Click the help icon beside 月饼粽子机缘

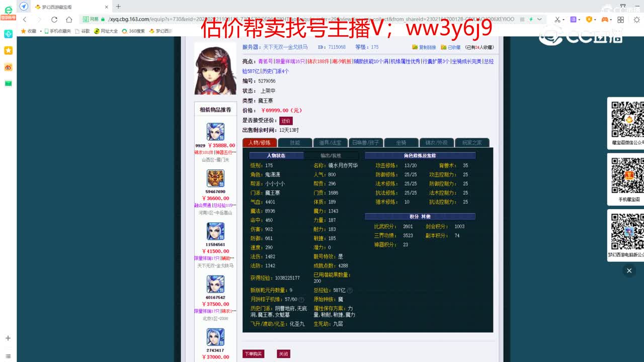(x=301, y=300)
